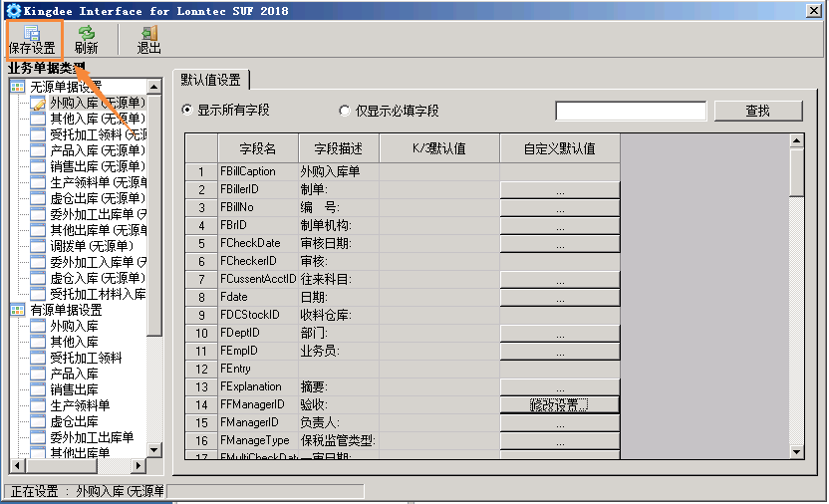
Task: Click the 负责人: description cell
Action: coord(339,423)
